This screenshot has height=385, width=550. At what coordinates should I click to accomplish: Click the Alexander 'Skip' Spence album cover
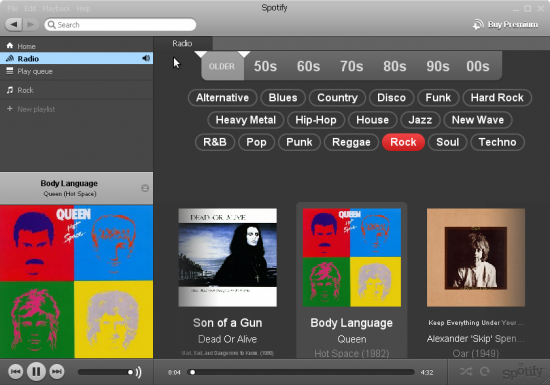(x=476, y=257)
